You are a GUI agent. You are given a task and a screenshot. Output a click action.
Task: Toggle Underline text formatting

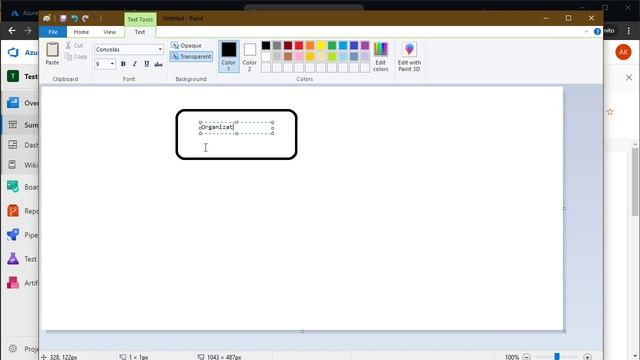(x=147, y=64)
